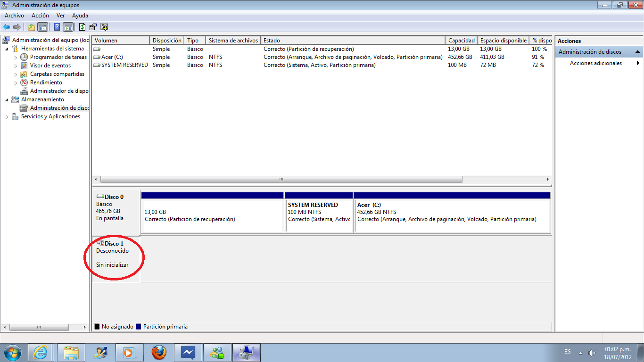
Task: Expand the Rendimiento node arrow
Action: pyautogui.click(x=16, y=82)
